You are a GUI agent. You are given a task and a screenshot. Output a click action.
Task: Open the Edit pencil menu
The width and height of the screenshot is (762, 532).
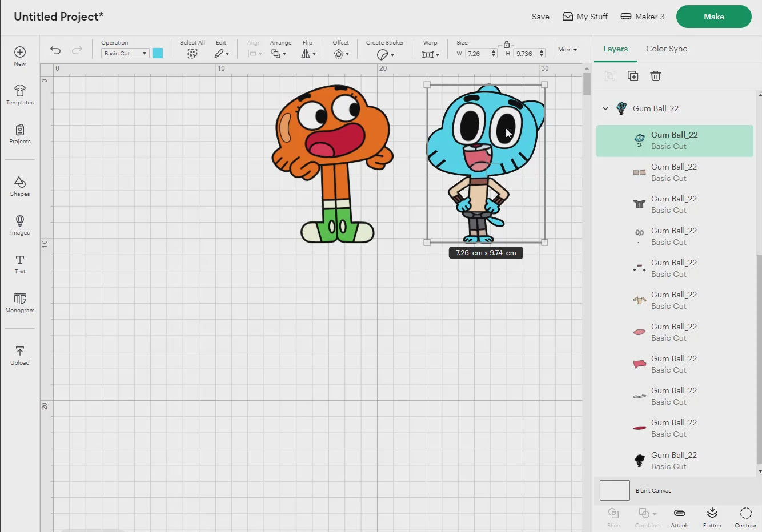[x=221, y=54]
